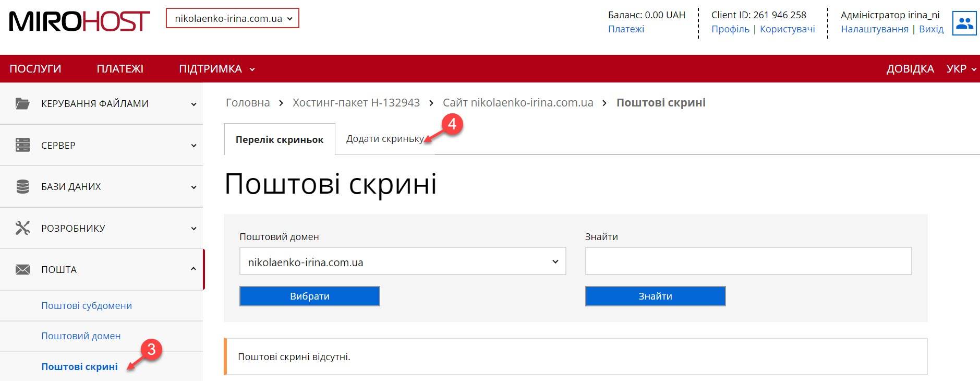
Task: Click the Платежі link under balance
Action: coord(626,29)
